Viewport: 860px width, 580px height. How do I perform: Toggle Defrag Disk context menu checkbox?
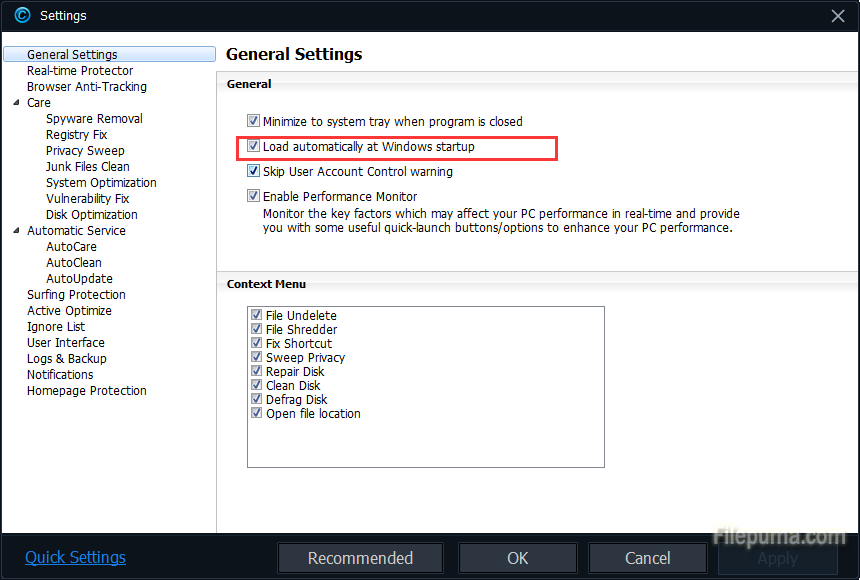257,400
